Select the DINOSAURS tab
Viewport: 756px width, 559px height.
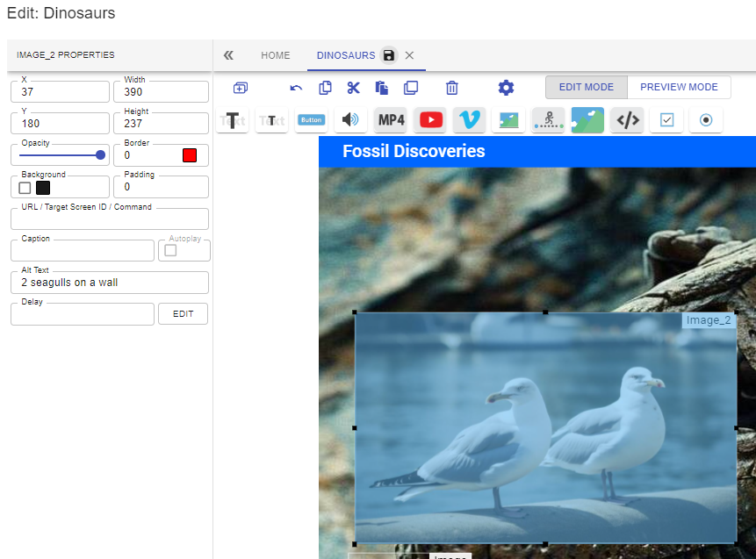[x=346, y=55]
